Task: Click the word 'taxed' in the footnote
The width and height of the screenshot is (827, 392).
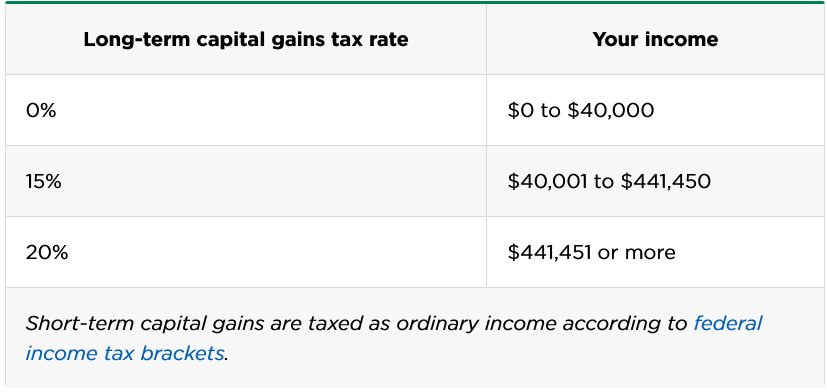Action: click(334, 323)
